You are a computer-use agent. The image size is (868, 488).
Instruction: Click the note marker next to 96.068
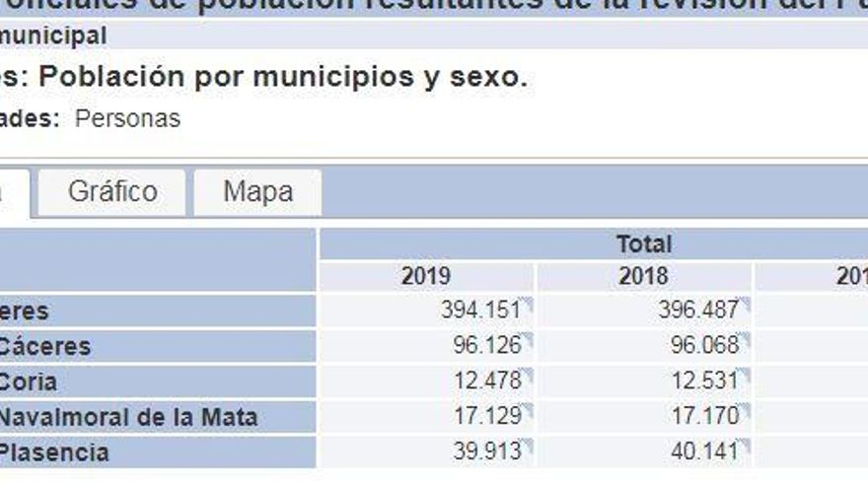click(x=746, y=339)
